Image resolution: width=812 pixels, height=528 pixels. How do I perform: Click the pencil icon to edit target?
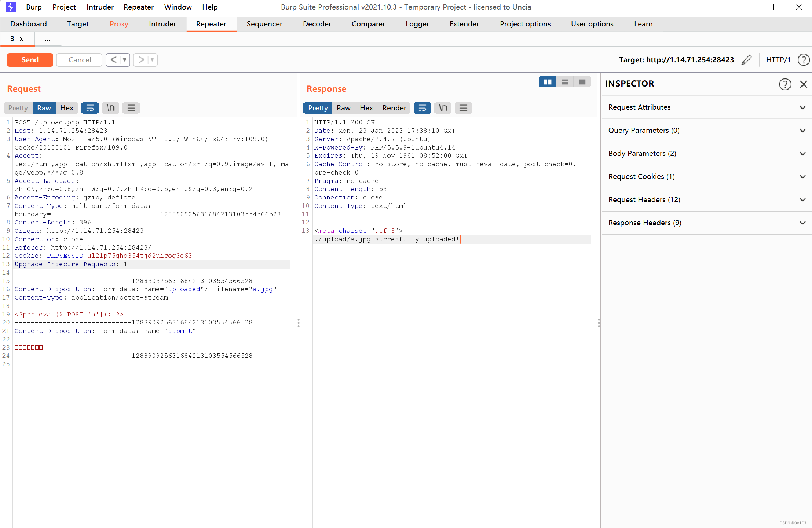pos(746,60)
